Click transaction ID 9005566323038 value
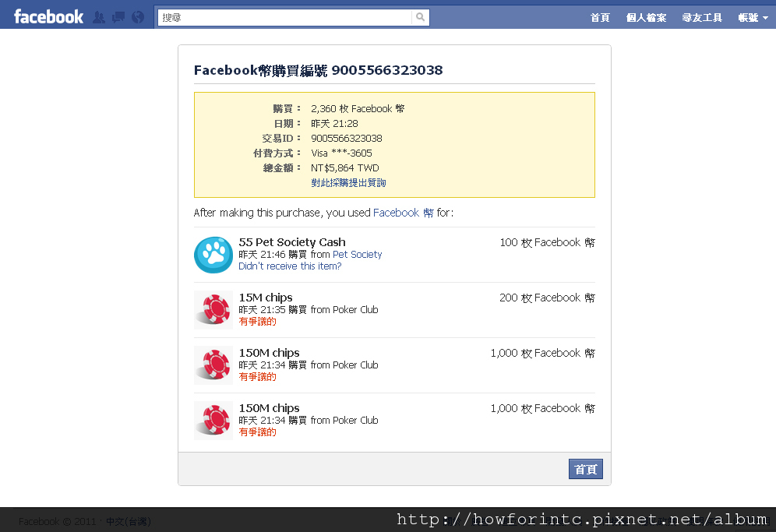Viewport: 776px width, 532px height. [x=347, y=138]
